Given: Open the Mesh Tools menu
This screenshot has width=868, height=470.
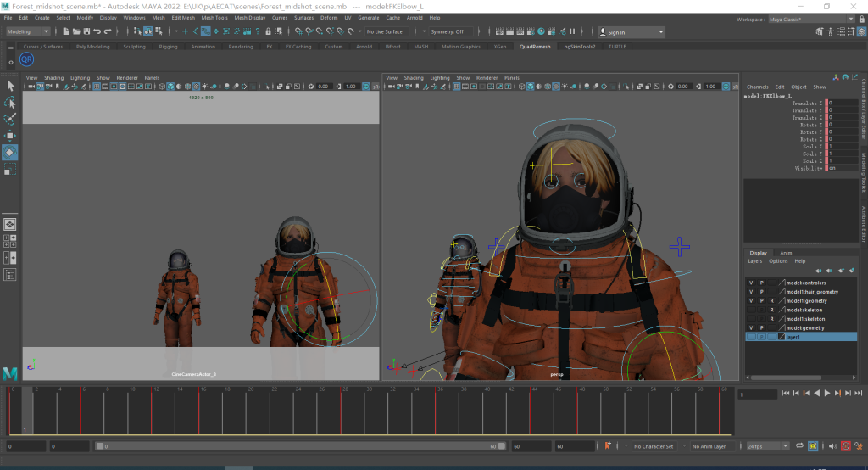Looking at the screenshot, I should [x=214, y=18].
